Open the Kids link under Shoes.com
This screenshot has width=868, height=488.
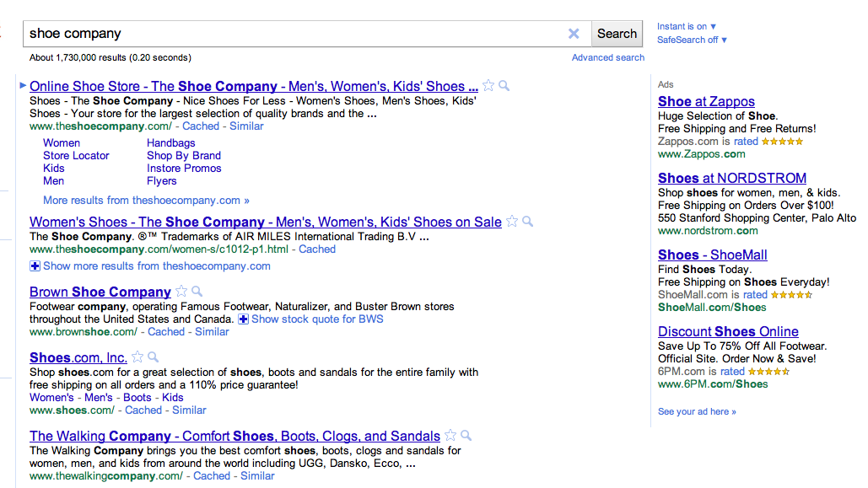pyautogui.click(x=173, y=397)
